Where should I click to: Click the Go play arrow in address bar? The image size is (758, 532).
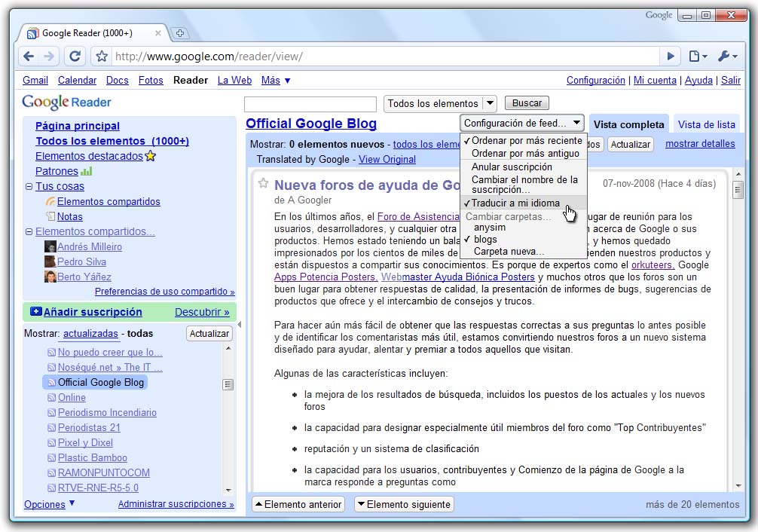point(671,56)
